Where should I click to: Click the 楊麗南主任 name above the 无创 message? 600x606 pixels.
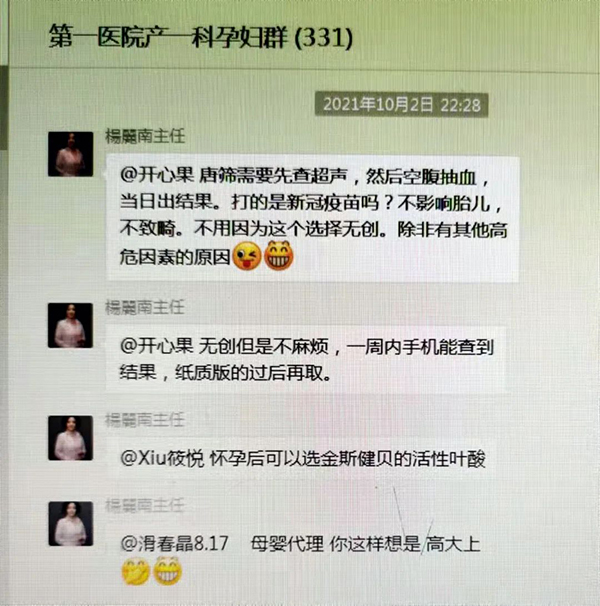tap(145, 307)
